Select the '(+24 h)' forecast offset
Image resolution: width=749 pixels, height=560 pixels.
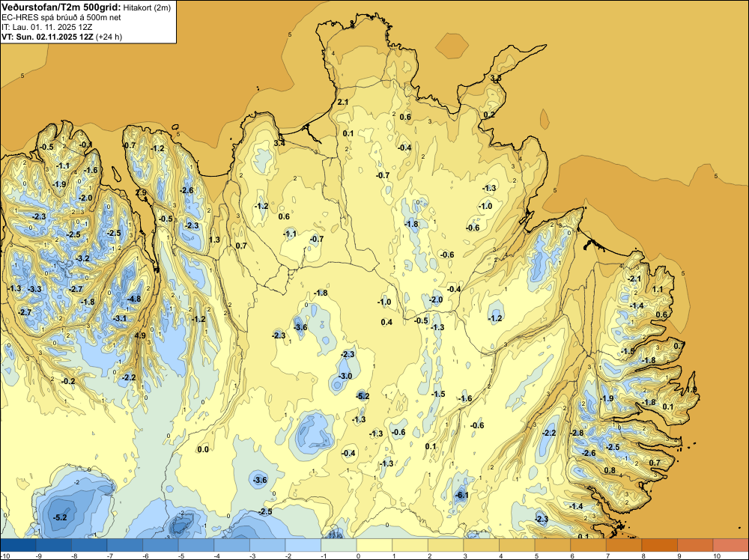[109, 37]
